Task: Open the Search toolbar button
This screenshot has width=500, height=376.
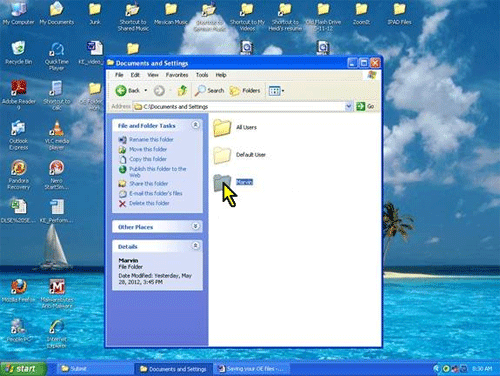Action: pyautogui.click(x=209, y=90)
